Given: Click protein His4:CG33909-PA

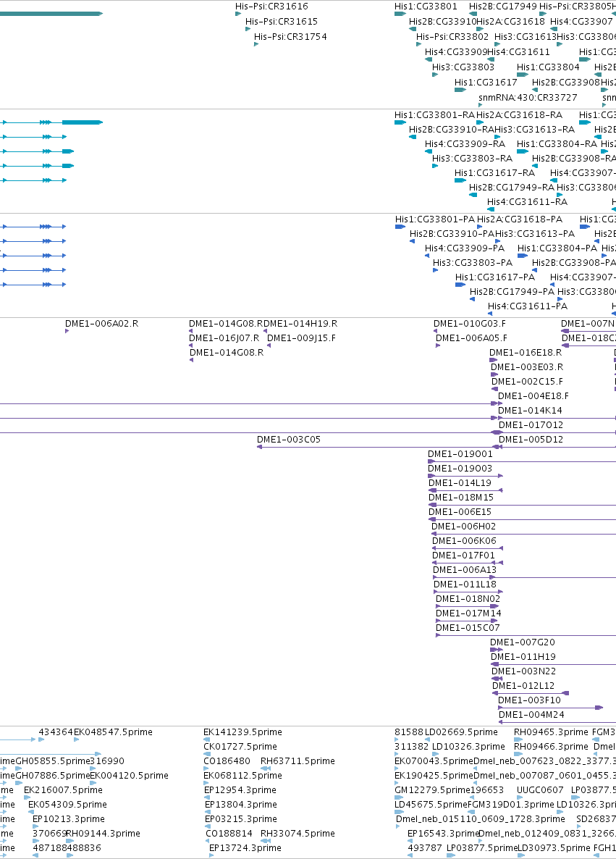Looking at the screenshot, I should (465, 248).
